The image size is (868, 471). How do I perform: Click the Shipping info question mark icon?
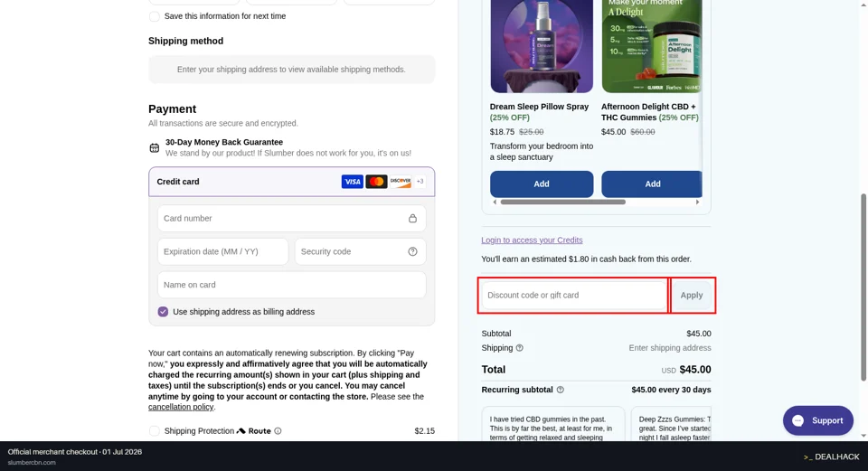pos(519,348)
